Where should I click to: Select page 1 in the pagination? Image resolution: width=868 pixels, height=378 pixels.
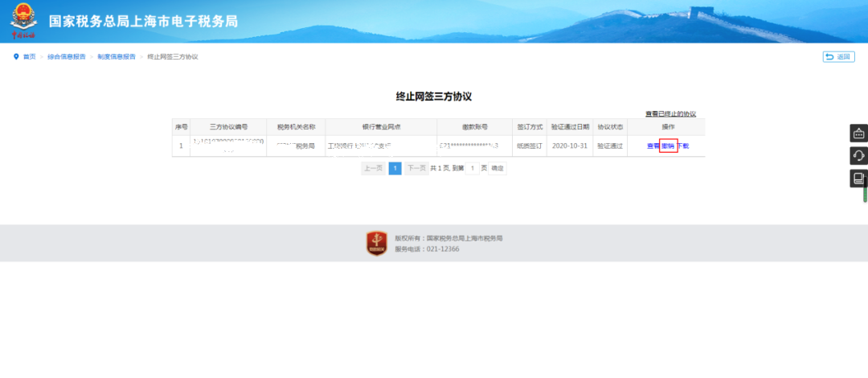[395, 168]
